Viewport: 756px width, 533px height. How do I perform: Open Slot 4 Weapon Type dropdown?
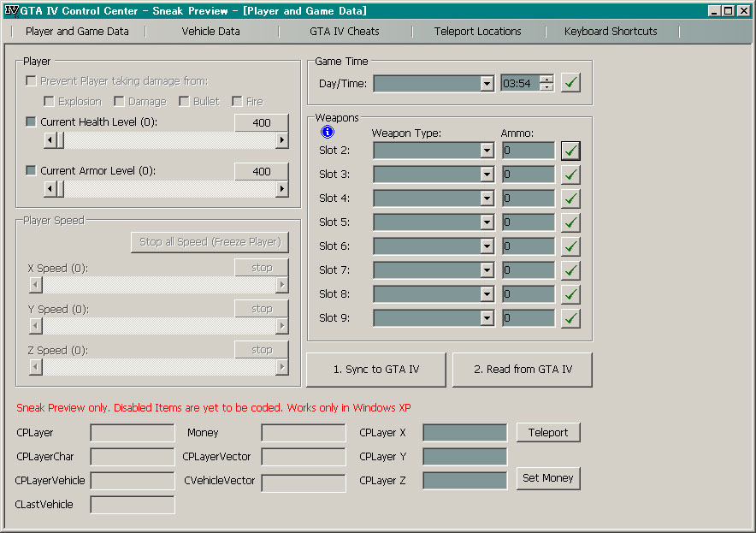[487, 198]
